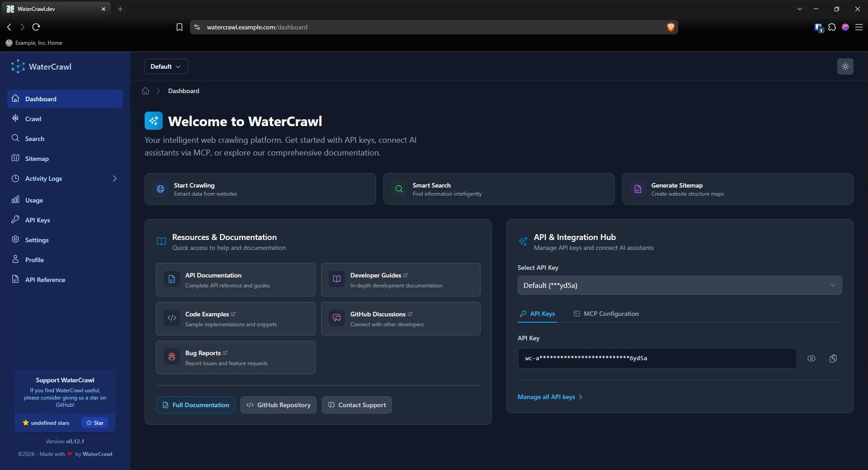
Task: Select Dashboard in the sidebar
Action: click(x=65, y=99)
